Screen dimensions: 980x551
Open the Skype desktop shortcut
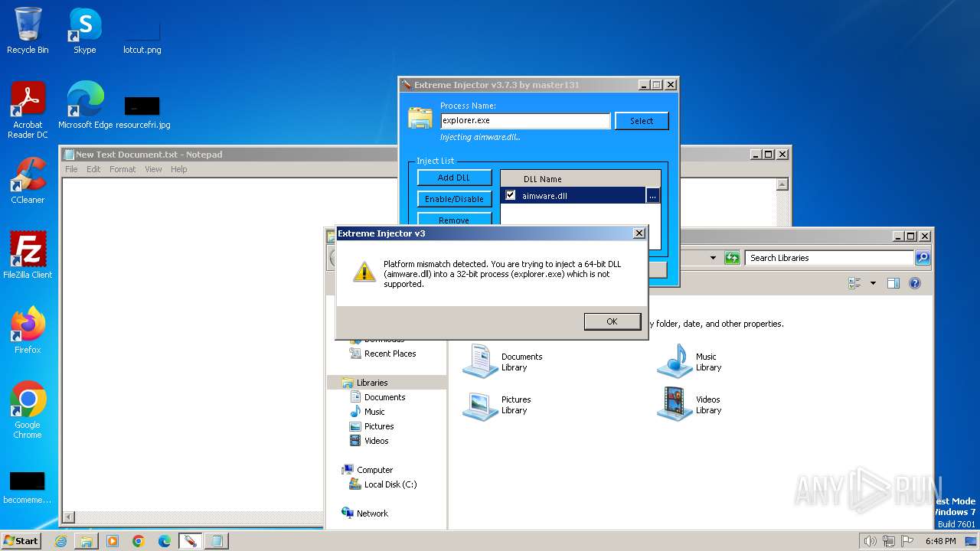pos(85,31)
